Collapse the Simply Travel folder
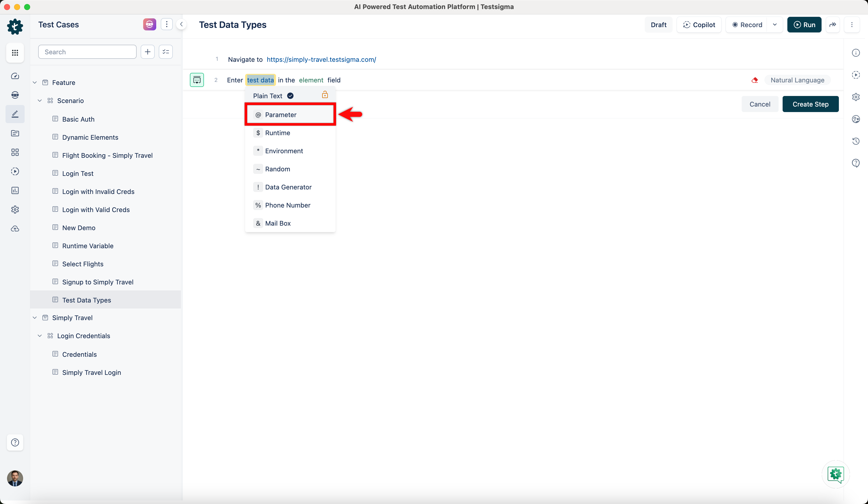The image size is (868, 504). tap(35, 318)
